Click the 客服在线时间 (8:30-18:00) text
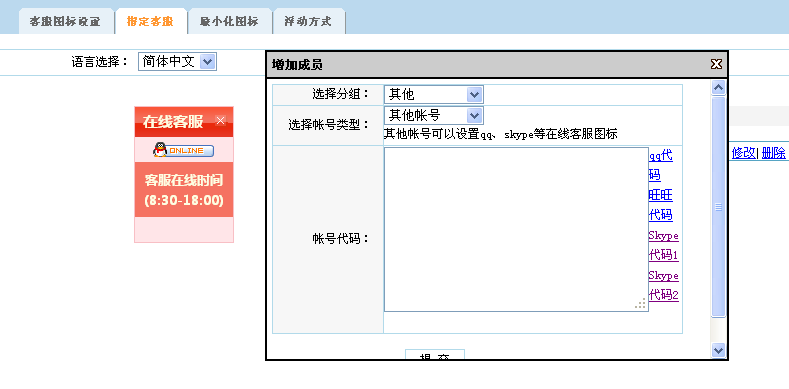This screenshot has height=389, width=789. pyautogui.click(x=184, y=190)
